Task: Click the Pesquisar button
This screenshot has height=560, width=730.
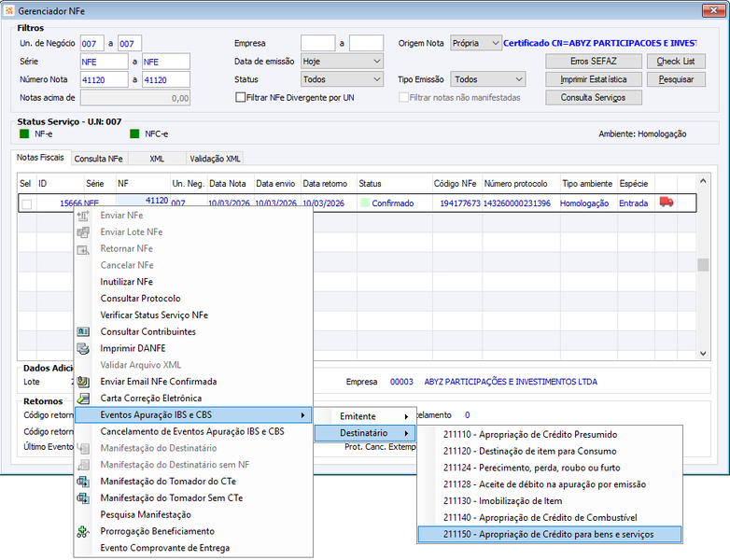Action: pos(676,79)
